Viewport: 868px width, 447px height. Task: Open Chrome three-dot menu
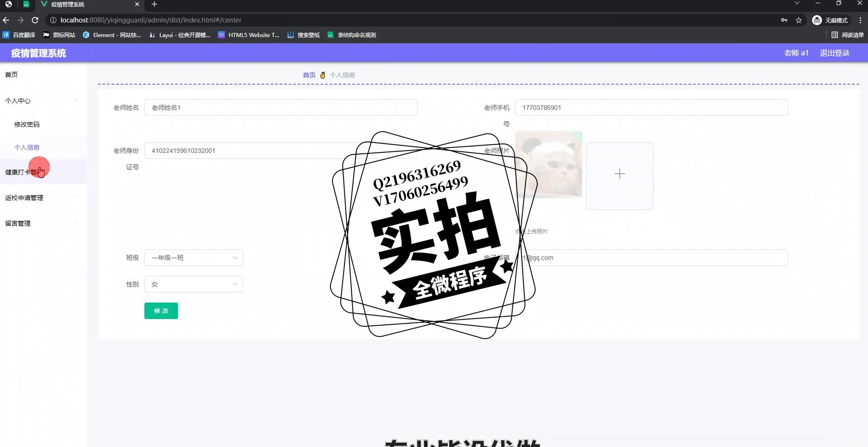pyautogui.click(x=860, y=20)
